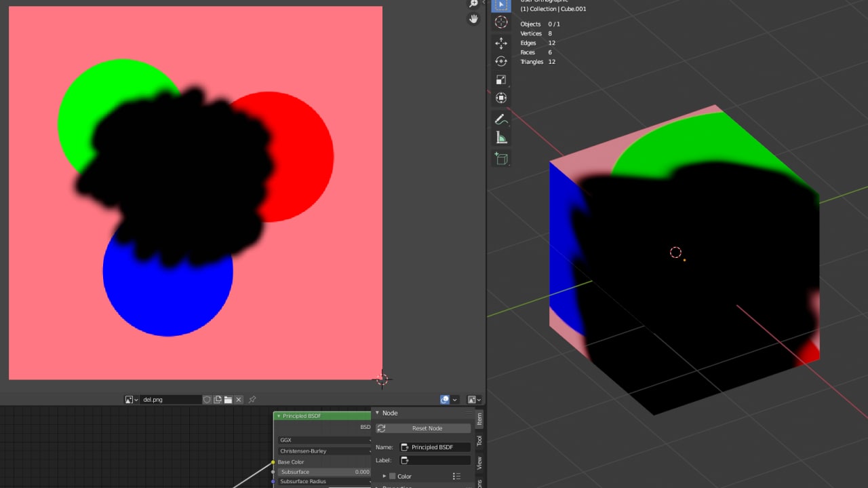Open the image browse dropdown left of del.png
The width and height of the screenshot is (868, 488).
tap(131, 400)
